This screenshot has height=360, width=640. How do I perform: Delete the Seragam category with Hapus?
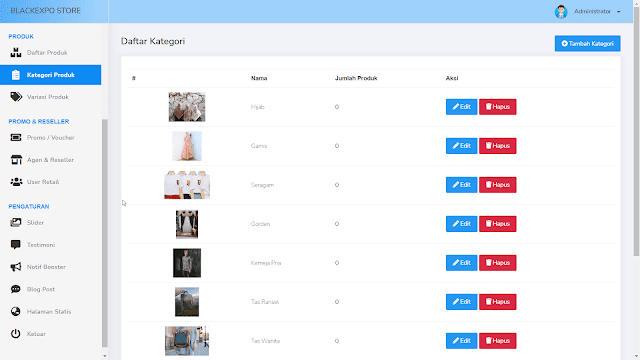click(x=498, y=185)
